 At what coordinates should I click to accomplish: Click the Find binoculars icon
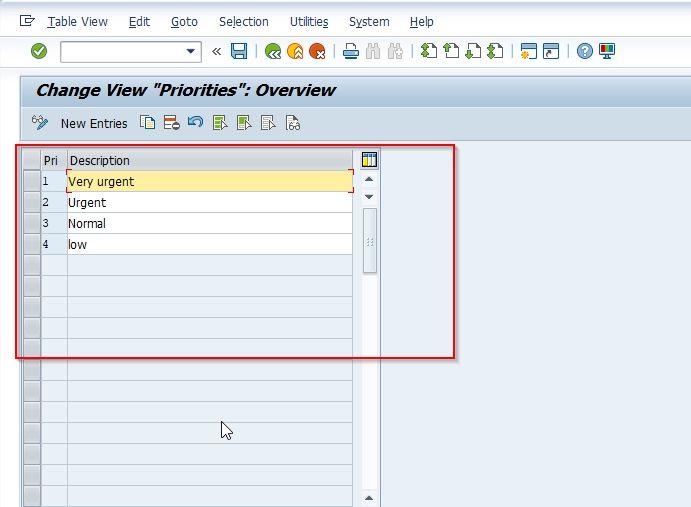click(373, 51)
